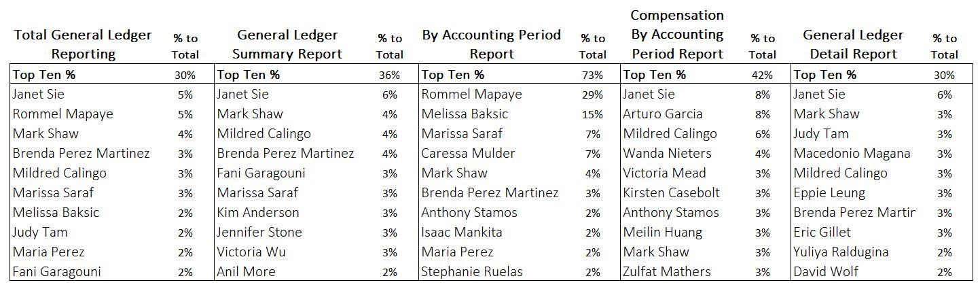
Task: Click the Yuliya Raldugina name
Action: tap(841, 252)
